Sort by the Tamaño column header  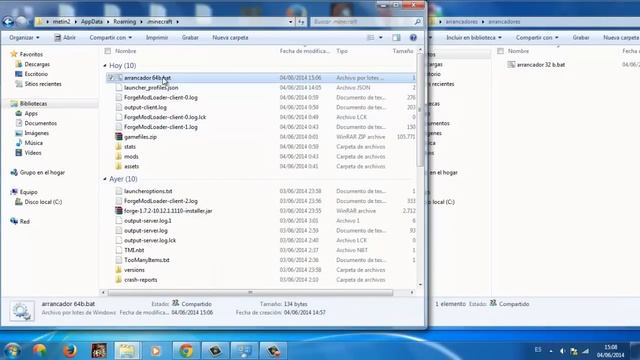(x=403, y=51)
